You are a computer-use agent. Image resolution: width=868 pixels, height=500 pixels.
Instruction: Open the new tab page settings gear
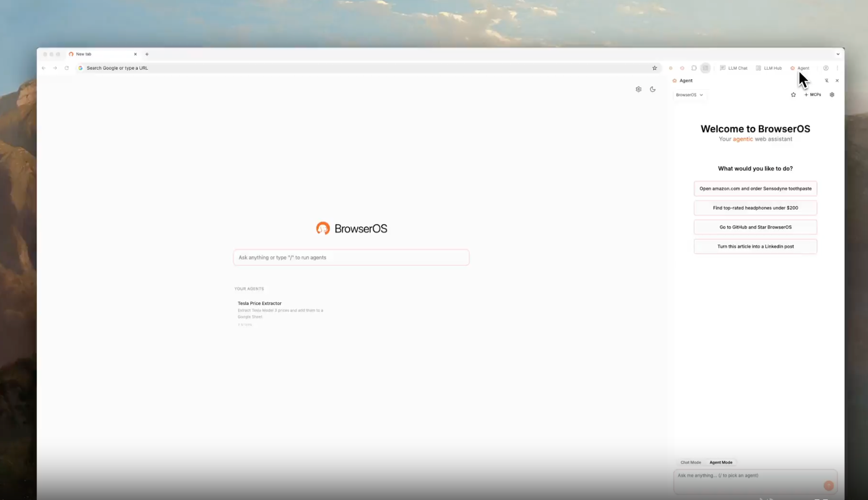coord(638,89)
